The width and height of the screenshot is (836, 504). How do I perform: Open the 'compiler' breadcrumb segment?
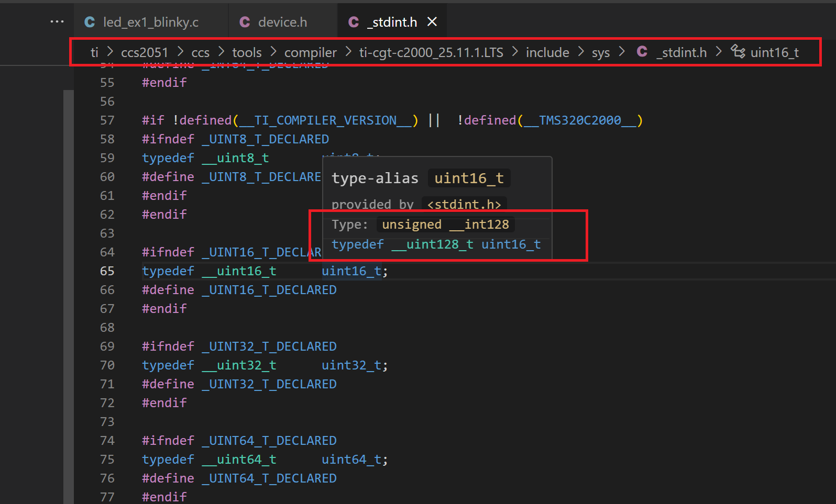(311, 53)
